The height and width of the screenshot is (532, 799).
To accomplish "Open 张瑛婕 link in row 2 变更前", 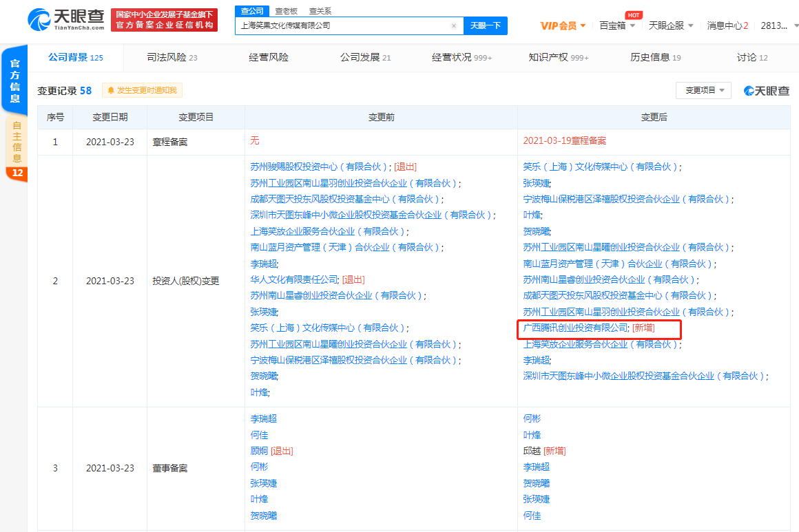I will point(263,312).
